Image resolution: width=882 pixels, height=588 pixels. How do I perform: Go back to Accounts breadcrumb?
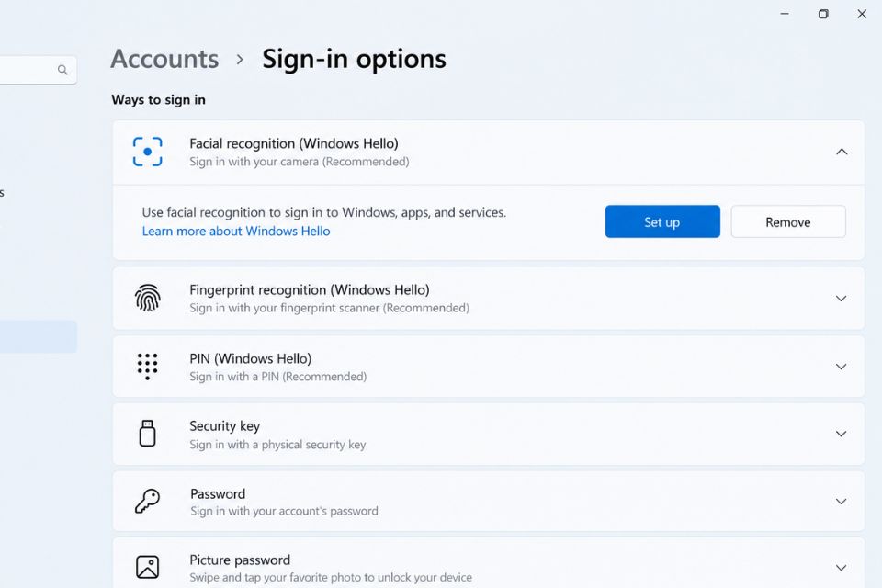pos(164,59)
